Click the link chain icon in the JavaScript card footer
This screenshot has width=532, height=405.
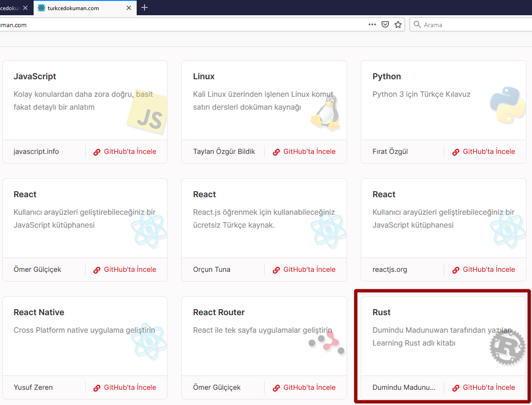[x=97, y=152]
